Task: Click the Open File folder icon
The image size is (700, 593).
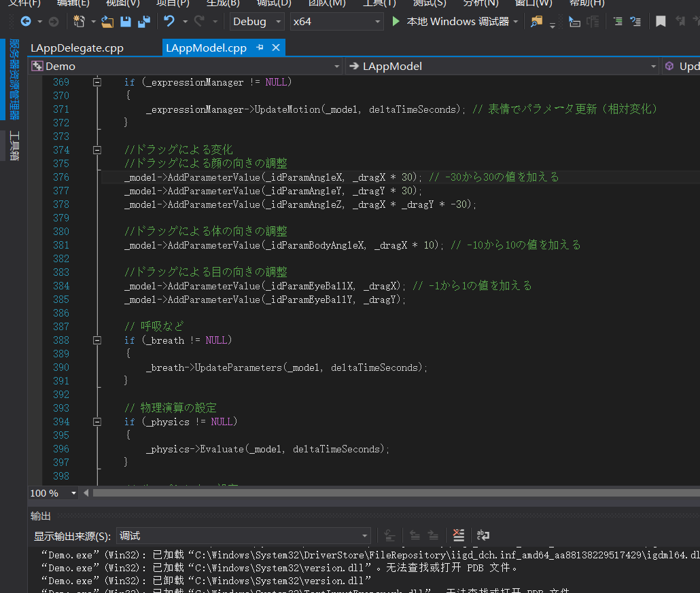Action: tap(107, 22)
